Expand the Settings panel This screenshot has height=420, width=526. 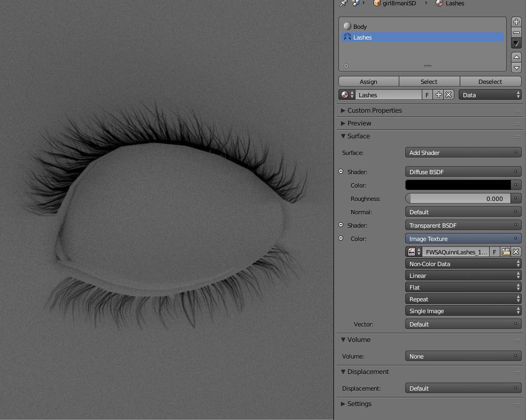(x=343, y=403)
